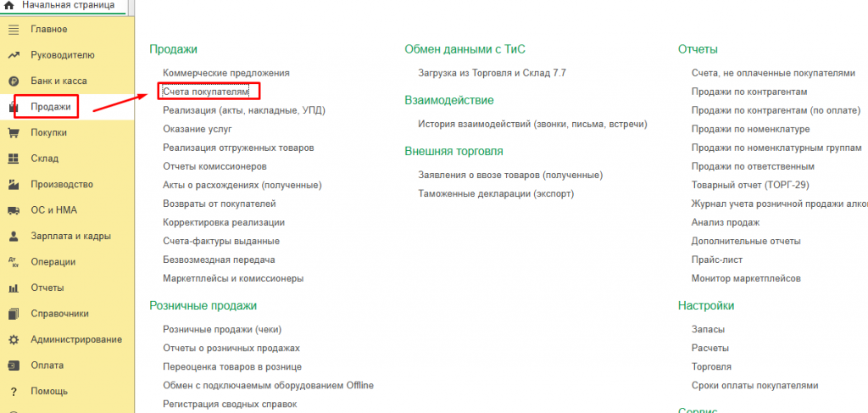Image resolution: width=868 pixels, height=413 pixels.
Task: Open Монитор маркетплейсов
Action: tap(746, 278)
